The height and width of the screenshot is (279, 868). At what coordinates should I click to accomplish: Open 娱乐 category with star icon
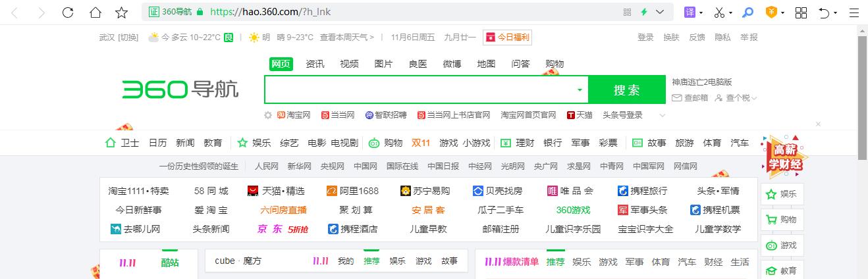(254, 143)
